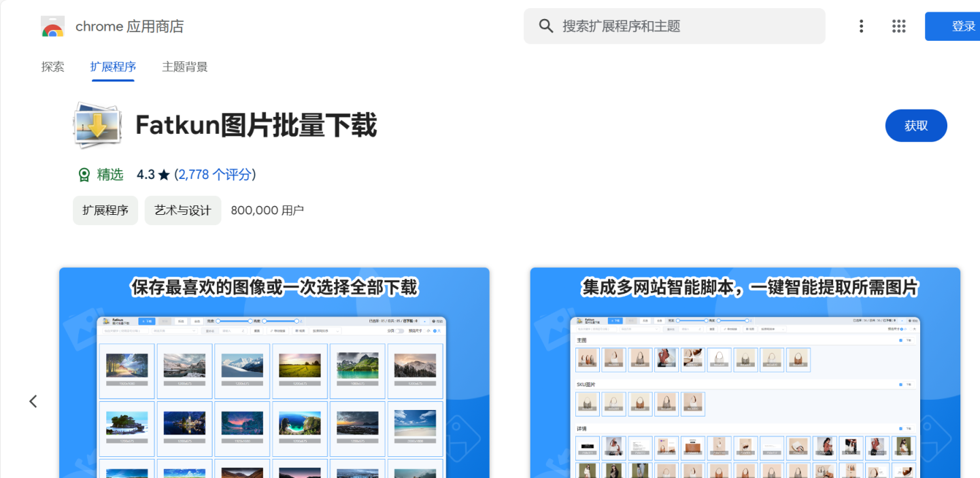Click the Fatkun extension logo image

click(x=97, y=126)
